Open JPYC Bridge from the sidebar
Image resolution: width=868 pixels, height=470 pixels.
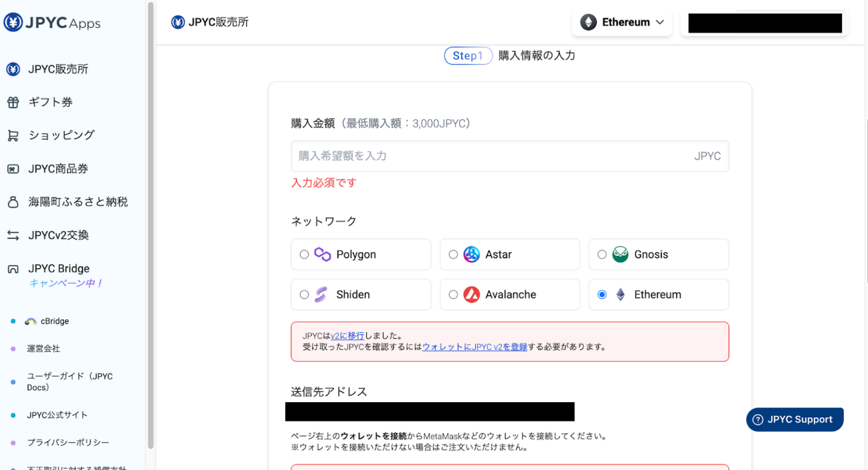click(59, 268)
